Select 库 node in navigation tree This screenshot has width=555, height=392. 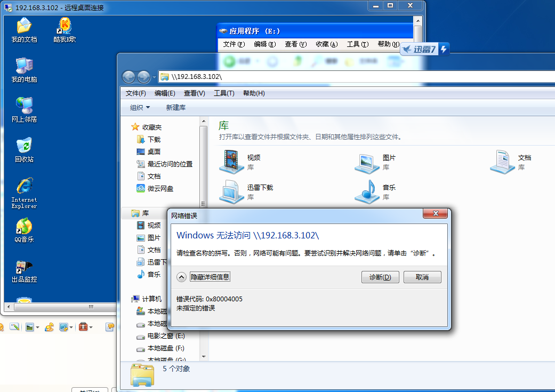tap(140, 213)
